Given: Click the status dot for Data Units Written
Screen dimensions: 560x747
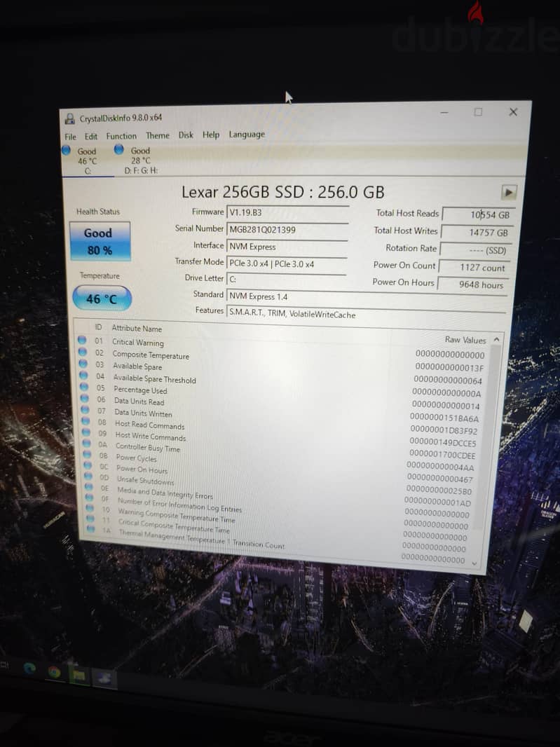Looking at the screenshot, I should pyautogui.click(x=85, y=409).
